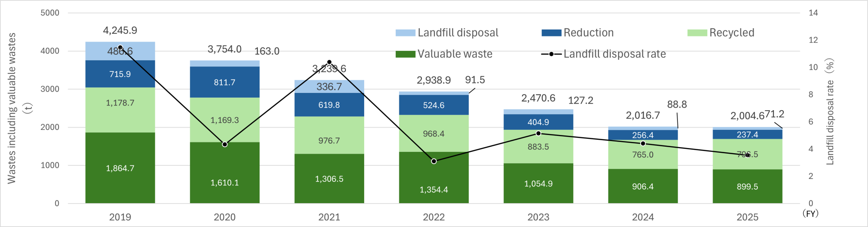Screen dimensions: 868x227
Task: Click the 4,245.9 total label above 2019
Action: tap(120, 30)
